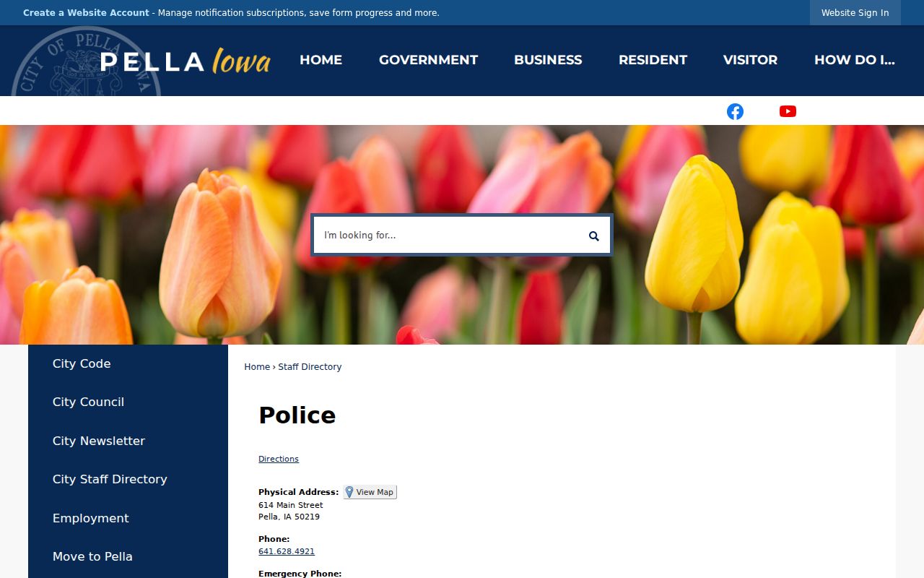Click the Pella Iowa logo

pyautogui.click(x=186, y=61)
